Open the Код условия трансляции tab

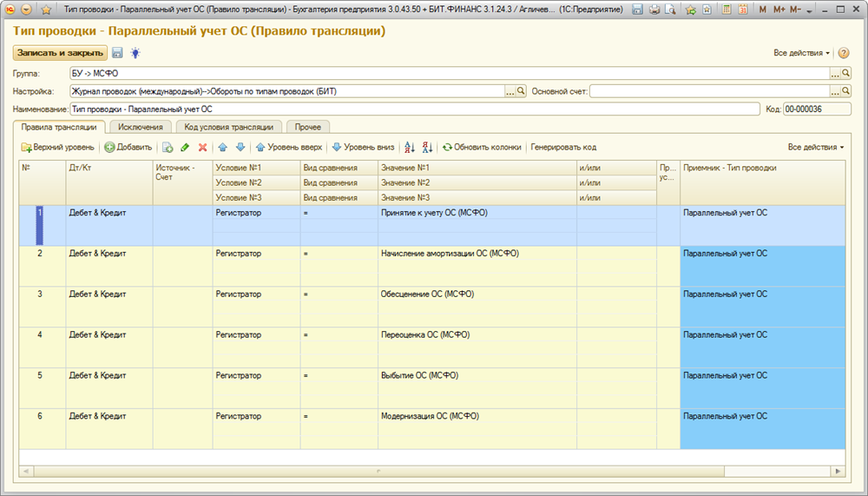click(x=228, y=127)
